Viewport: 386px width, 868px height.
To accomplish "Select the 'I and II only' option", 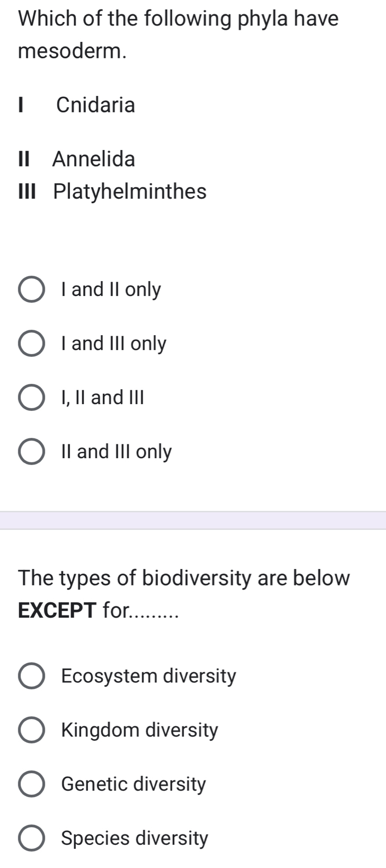I will (x=32, y=290).
